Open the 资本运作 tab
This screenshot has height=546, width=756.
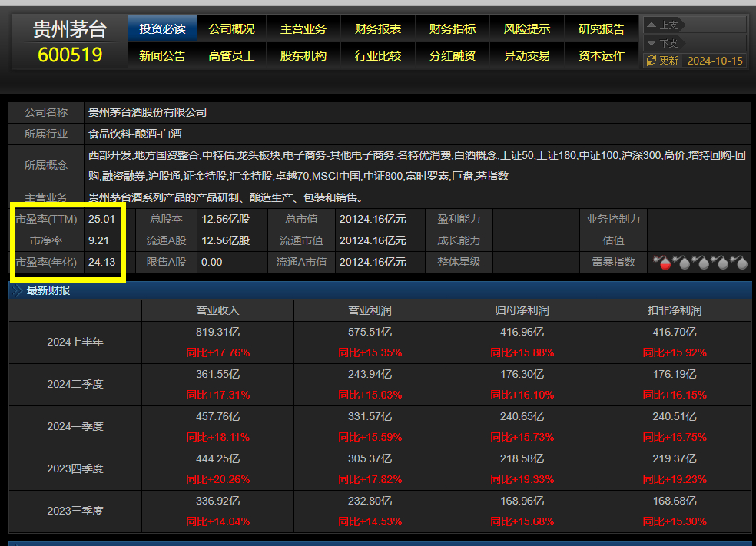pyautogui.click(x=602, y=56)
